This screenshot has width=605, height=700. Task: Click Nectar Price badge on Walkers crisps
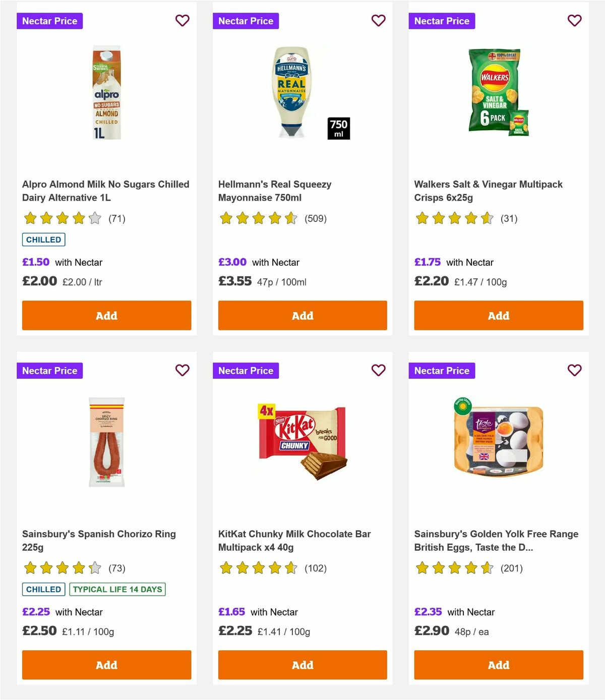click(442, 21)
